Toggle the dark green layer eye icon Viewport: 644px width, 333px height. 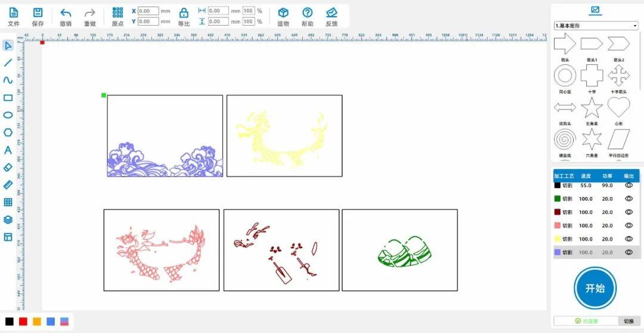click(x=628, y=199)
